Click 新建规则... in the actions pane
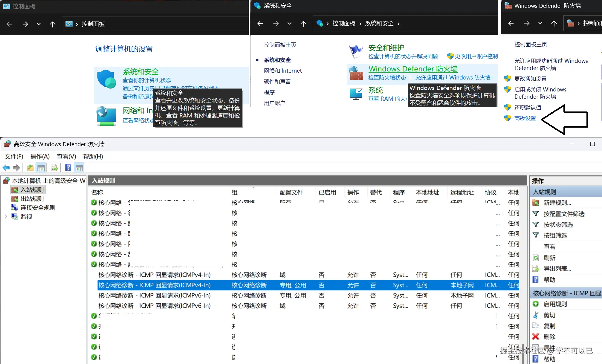Viewport: 602px width, 364px height. (557, 203)
